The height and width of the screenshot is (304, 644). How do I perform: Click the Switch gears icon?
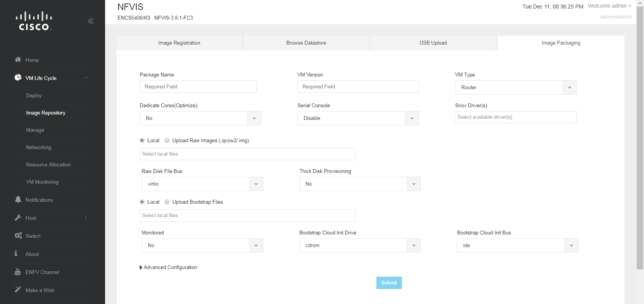click(18, 236)
